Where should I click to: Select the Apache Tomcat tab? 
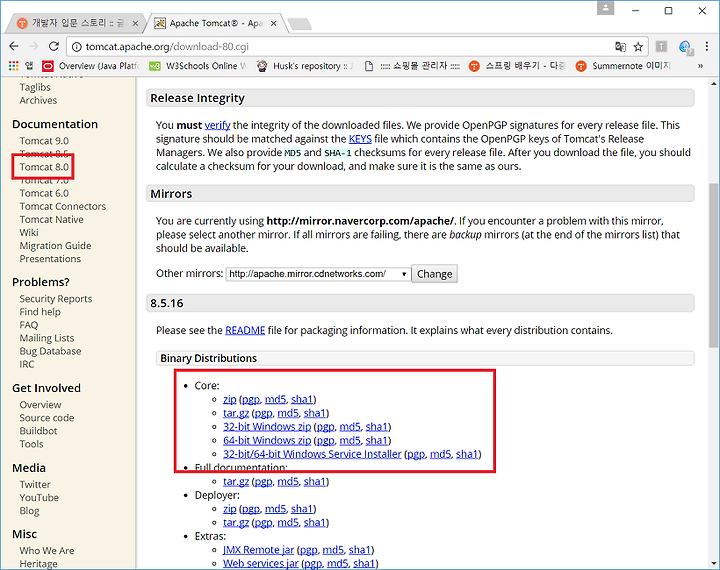coord(216,23)
